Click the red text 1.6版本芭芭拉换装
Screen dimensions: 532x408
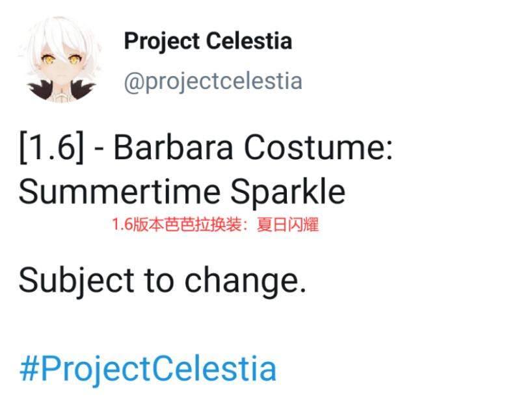click(x=176, y=225)
